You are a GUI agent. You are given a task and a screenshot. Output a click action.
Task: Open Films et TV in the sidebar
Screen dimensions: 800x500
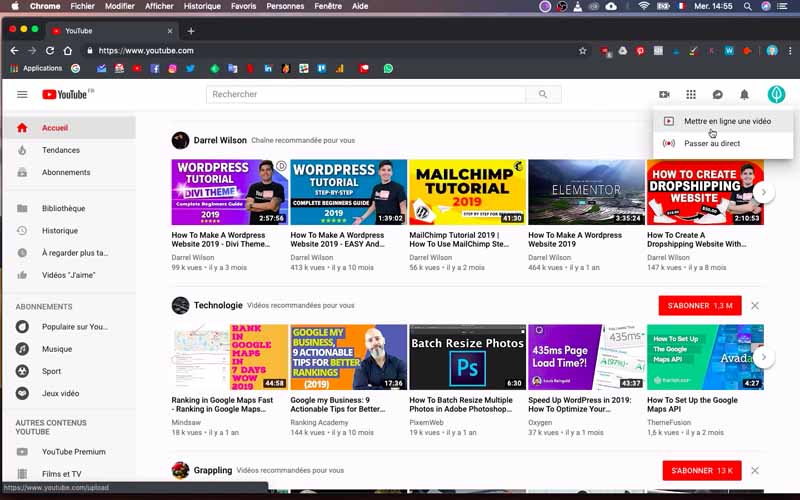click(x=69, y=474)
